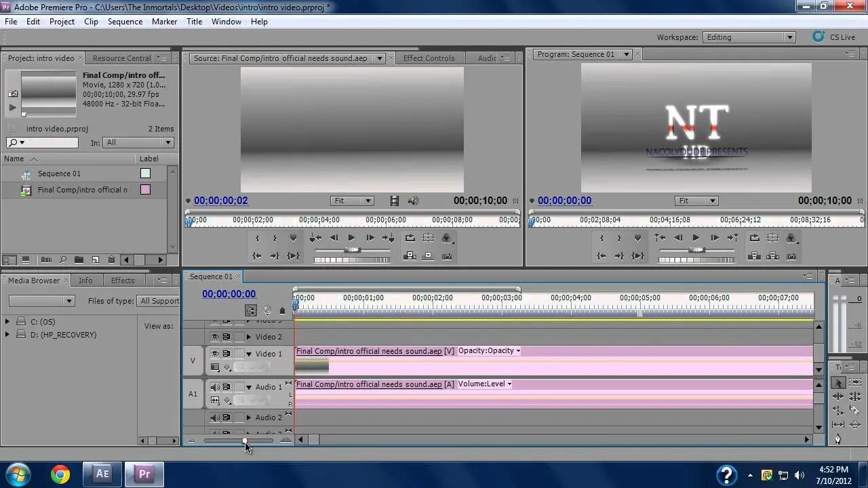
Task: Set Out point in Source monitor
Action: (275, 238)
